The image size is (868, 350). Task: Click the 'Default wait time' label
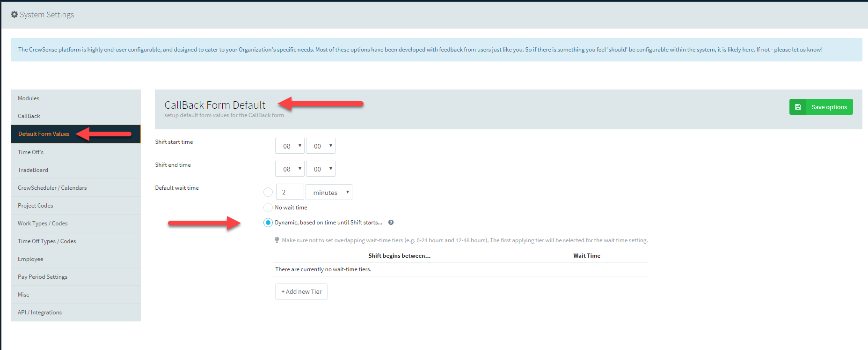pos(177,188)
